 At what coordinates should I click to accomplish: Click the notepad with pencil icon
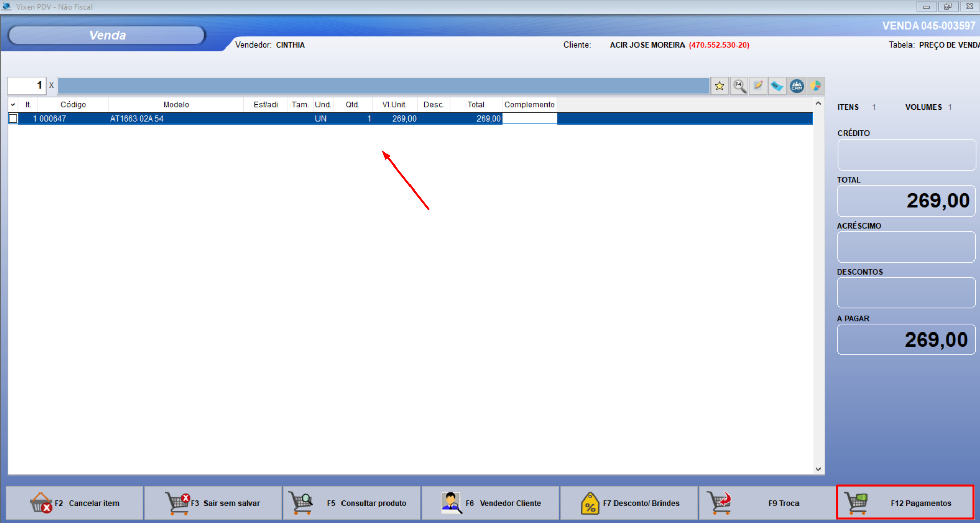758,86
